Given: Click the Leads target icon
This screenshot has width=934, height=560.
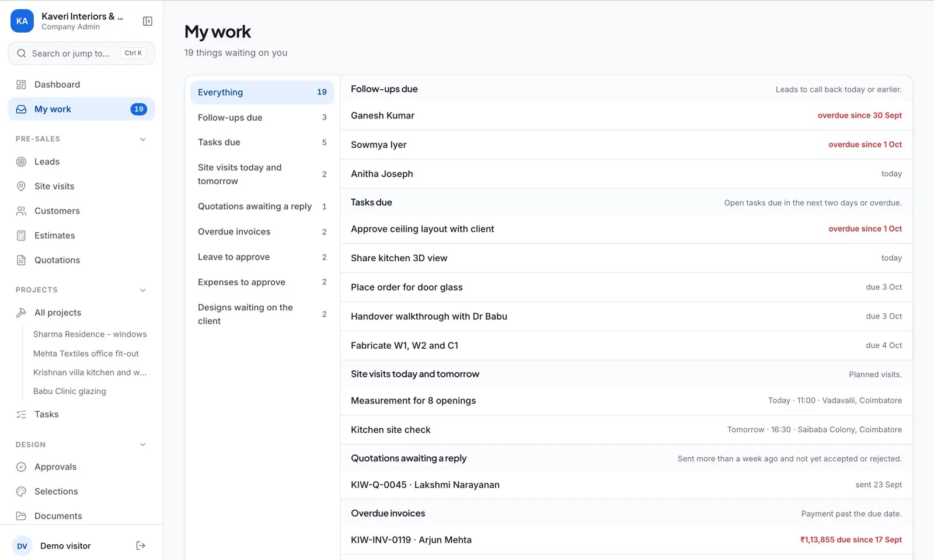Looking at the screenshot, I should point(21,162).
